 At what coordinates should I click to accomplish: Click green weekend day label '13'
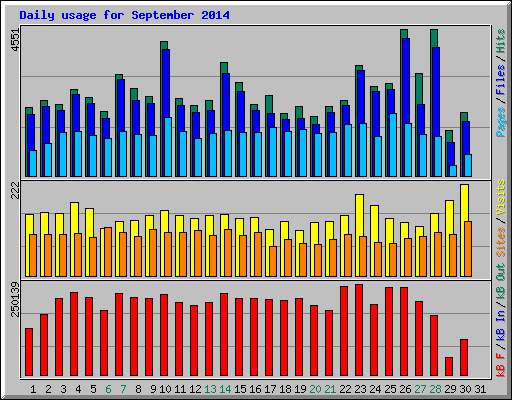[210, 389]
